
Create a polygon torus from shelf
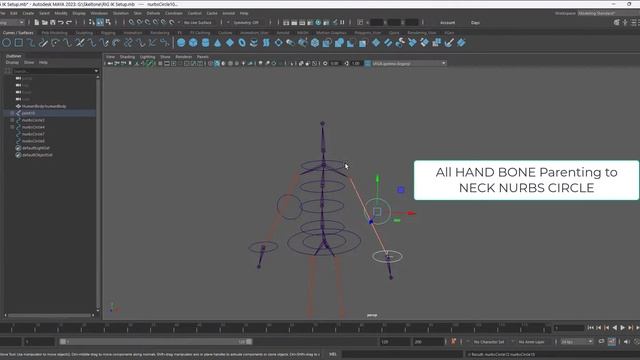[242, 42]
